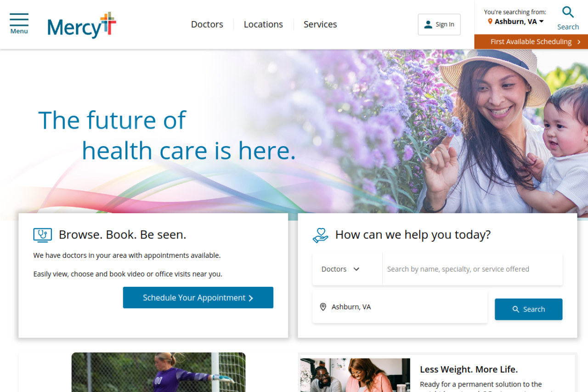Click the heart-in-hand icon beside How can we help
588x392 pixels.
click(x=321, y=235)
